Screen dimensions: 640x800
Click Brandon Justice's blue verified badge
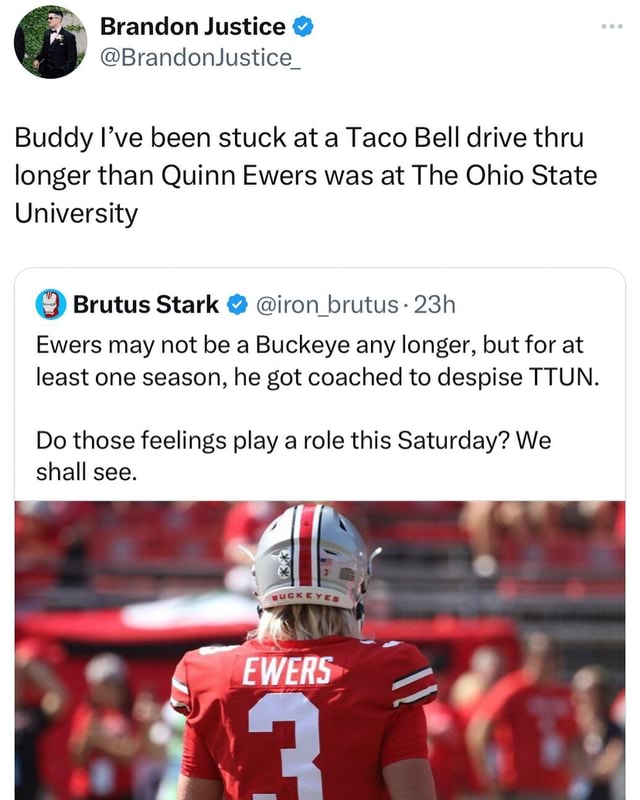pyautogui.click(x=301, y=26)
